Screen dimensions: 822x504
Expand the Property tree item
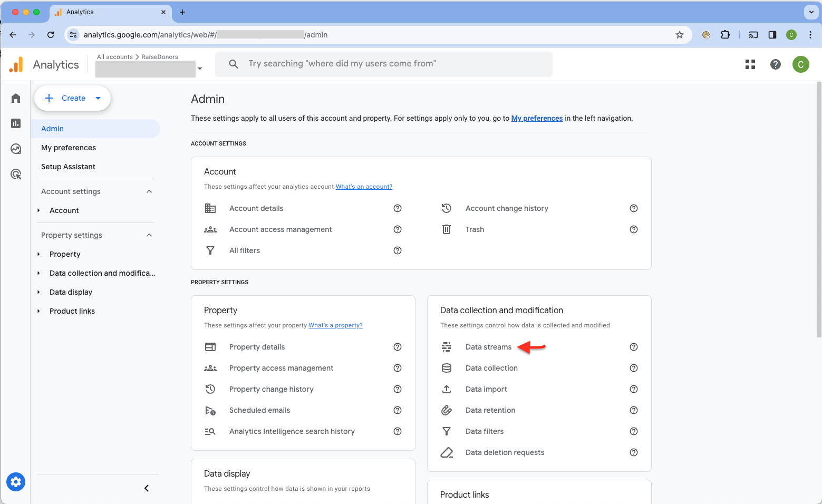[x=38, y=254]
